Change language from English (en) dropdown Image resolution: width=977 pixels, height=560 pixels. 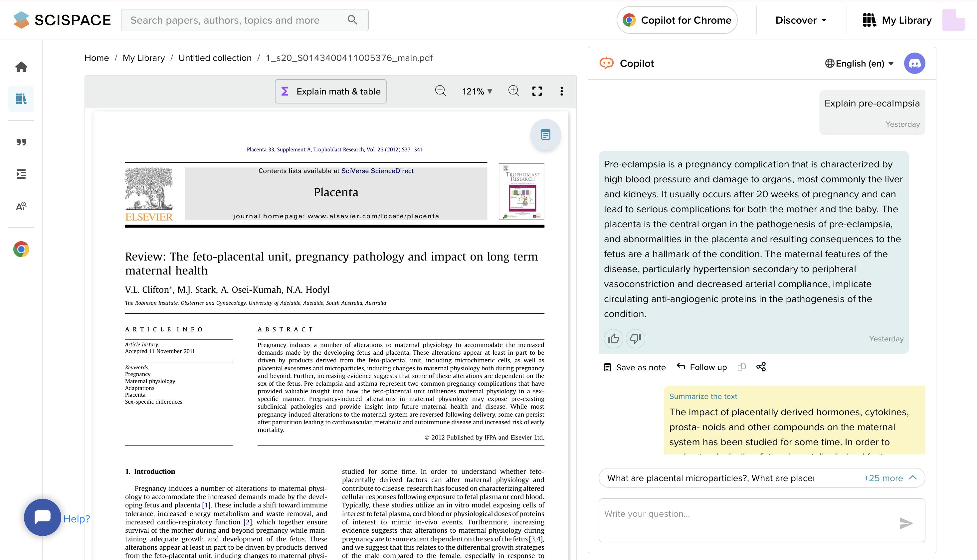tap(859, 64)
